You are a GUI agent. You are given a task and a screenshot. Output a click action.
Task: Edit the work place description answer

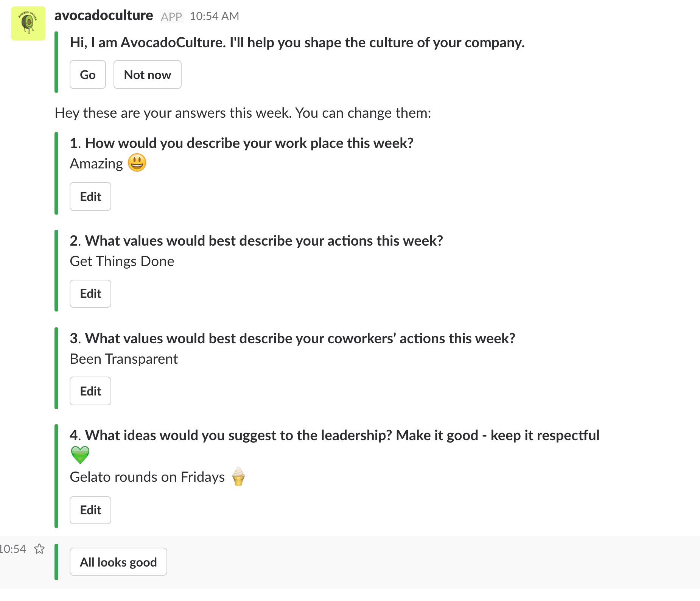(90, 197)
